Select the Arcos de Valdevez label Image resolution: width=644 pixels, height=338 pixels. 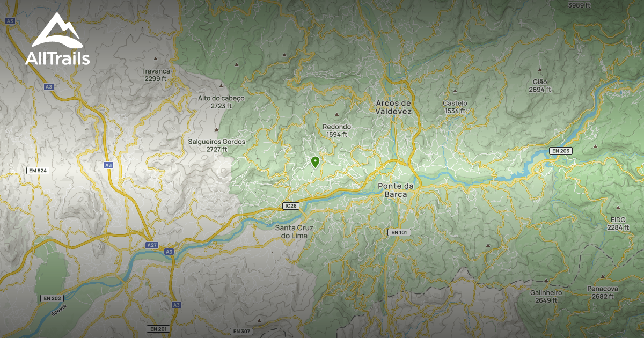click(x=393, y=107)
